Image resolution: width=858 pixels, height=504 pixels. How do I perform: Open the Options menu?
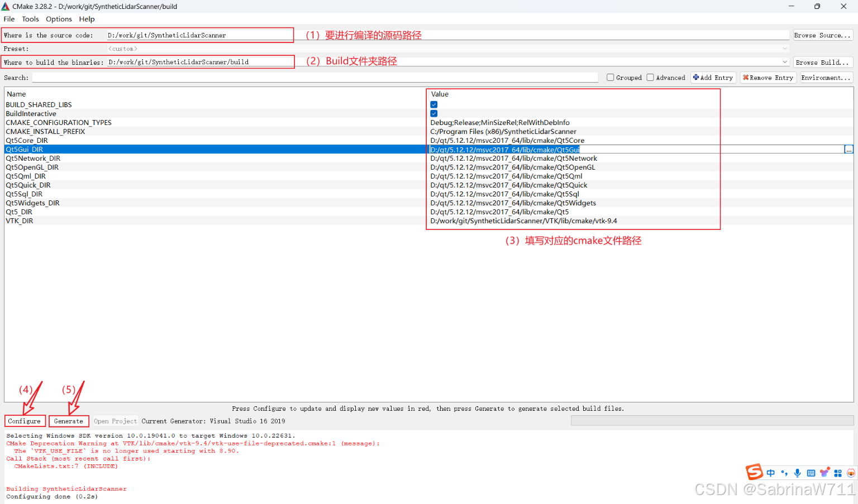pos(59,18)
